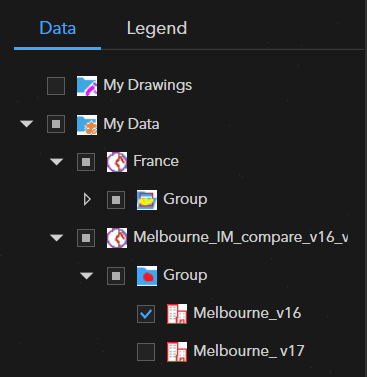Click the My Data folder icon
This screenshot has width=367, height=377.
tap(87, 125)
